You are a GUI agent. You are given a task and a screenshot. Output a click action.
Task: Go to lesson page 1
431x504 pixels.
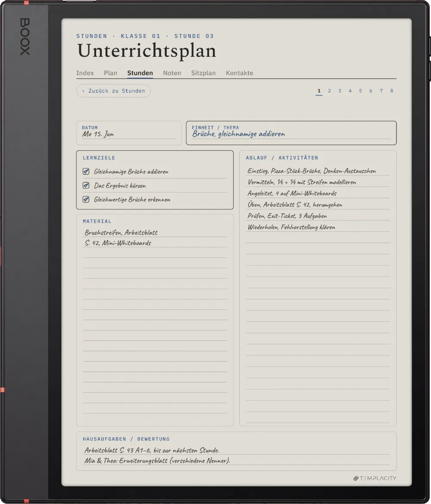click(319, 91)
